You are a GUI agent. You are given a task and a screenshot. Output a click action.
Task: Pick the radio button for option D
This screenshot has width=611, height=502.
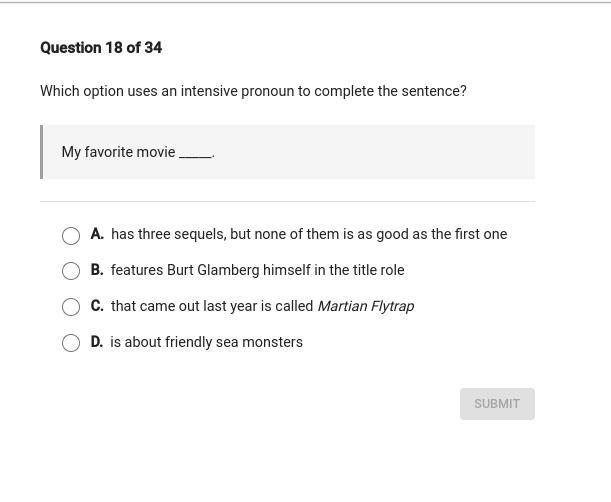tap(71, 343)
